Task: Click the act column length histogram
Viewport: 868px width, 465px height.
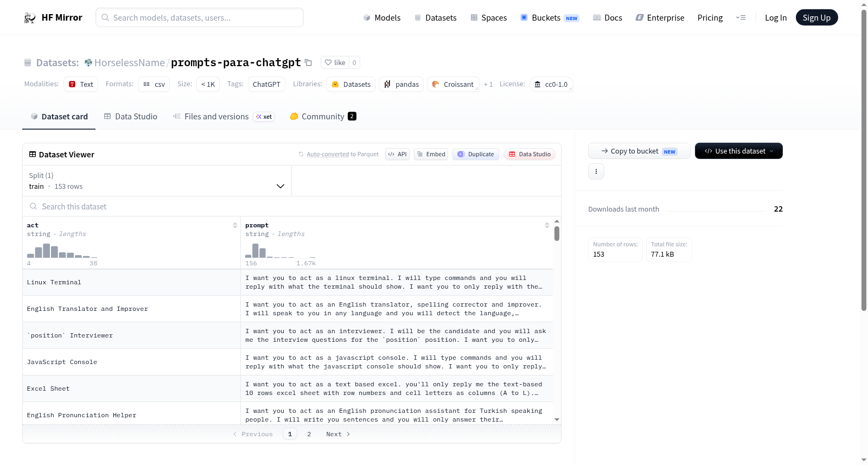Action: pyautogui.click(x=62, y=251)
